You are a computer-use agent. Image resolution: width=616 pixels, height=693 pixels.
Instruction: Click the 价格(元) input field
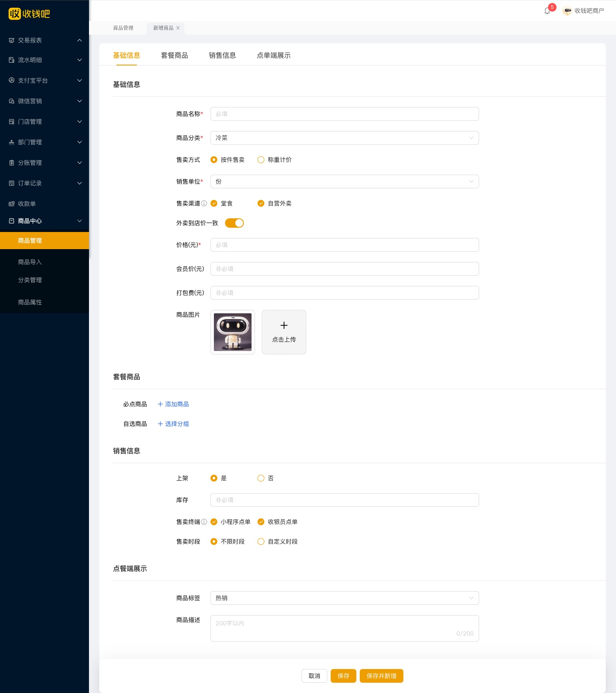345,245
